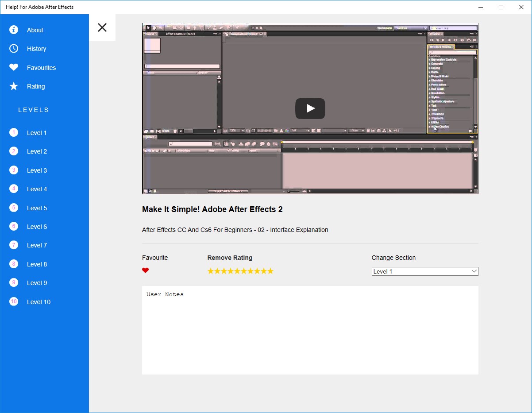
Task: Set rating to the tenth star
Action: (270, 271)
